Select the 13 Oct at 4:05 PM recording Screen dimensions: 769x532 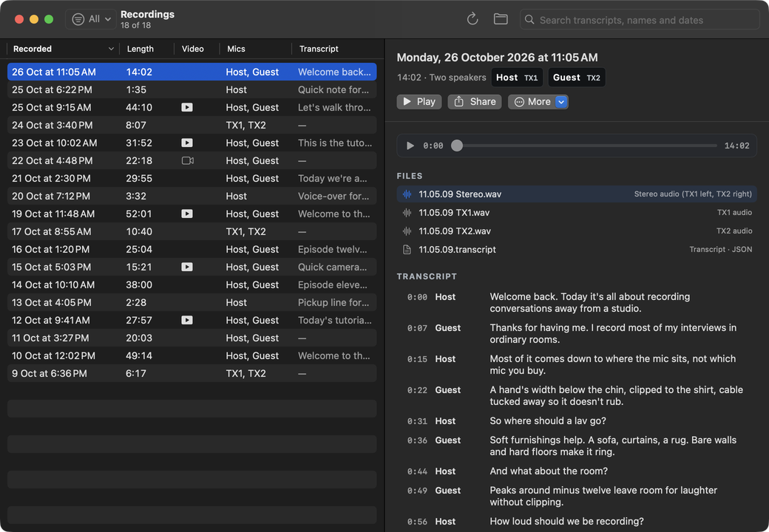192,302
